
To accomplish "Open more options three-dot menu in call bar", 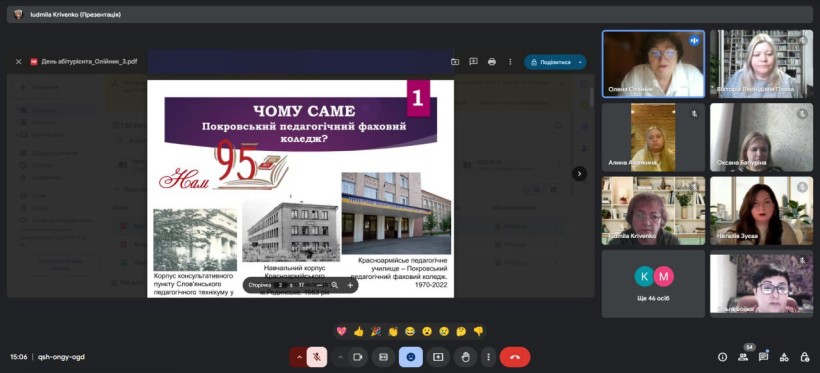I will [488, 357].
